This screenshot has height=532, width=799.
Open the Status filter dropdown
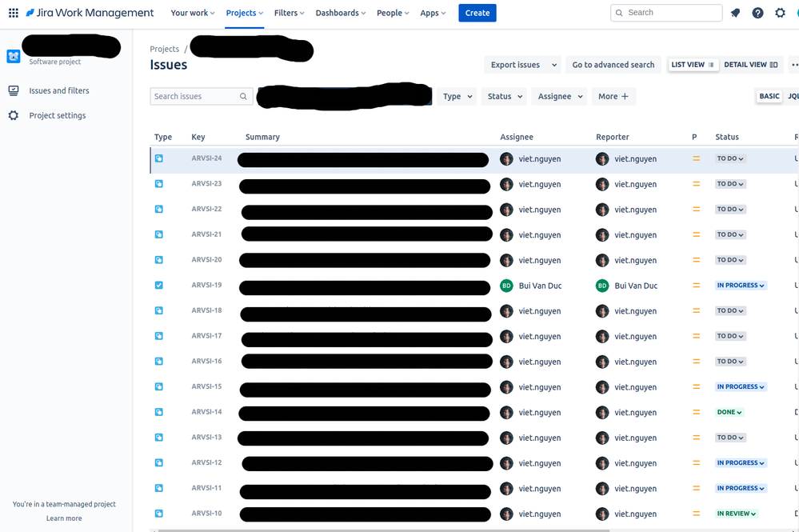point(505,96)
